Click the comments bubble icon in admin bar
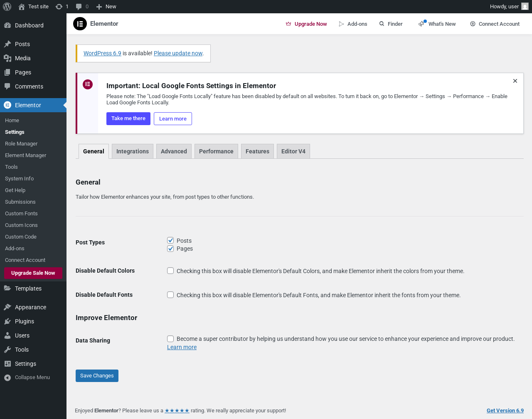 (x=79, y=7)
